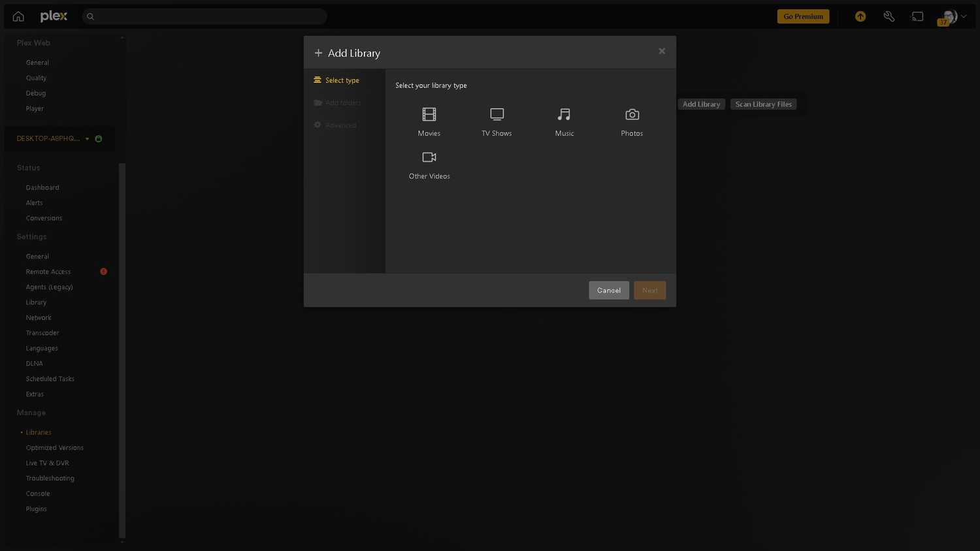Viewport: 980px width, 551px height.
Task: Select the Photos library type icon
Action: 632,115
